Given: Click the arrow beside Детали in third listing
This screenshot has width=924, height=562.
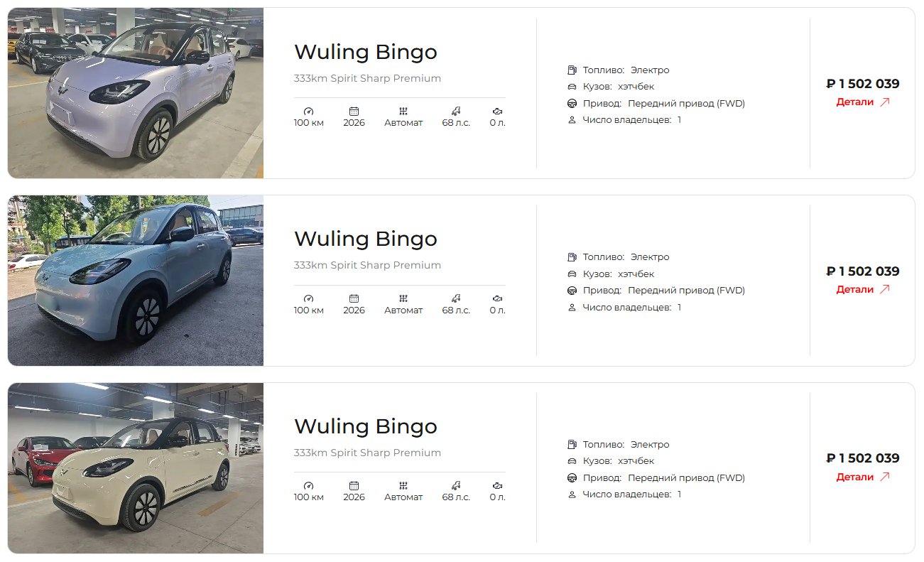Looking at the screenshot, I should tap(884, 477).
